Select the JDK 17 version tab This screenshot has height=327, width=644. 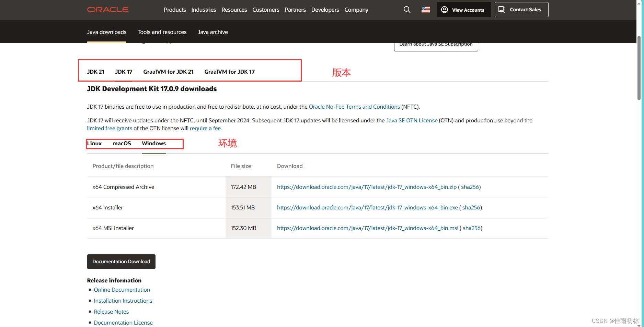[x=124, y=72]
